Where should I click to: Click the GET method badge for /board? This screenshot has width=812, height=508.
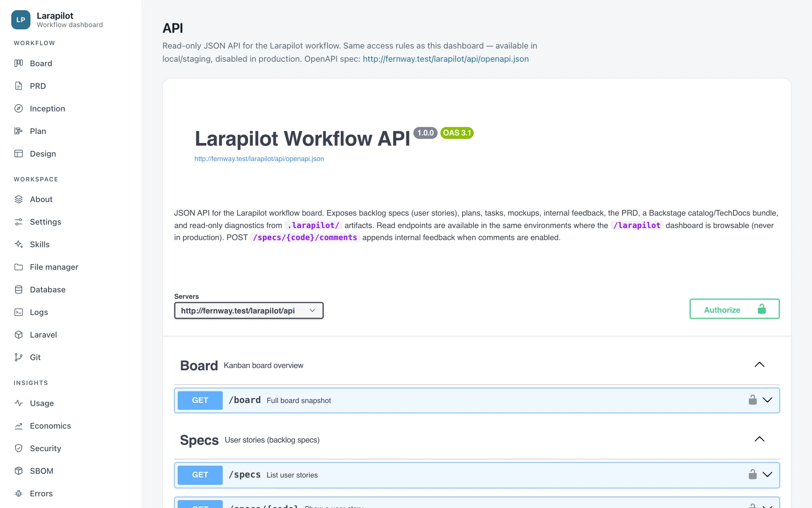200,400
